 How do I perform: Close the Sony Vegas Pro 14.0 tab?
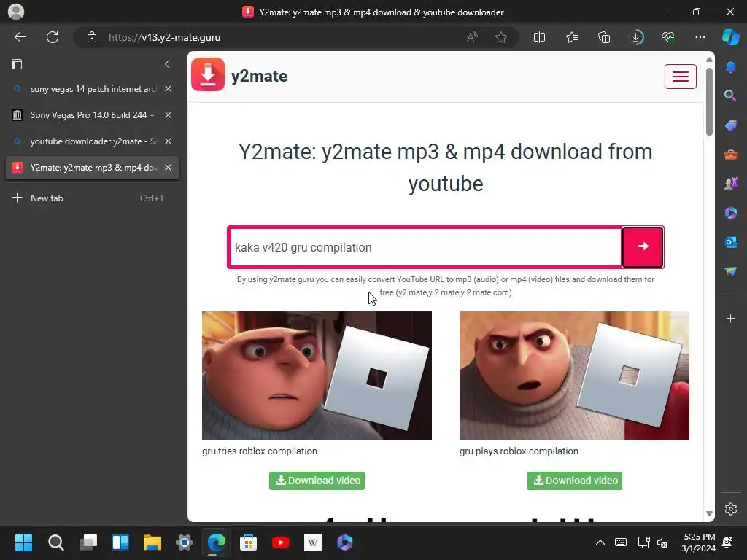coord(169,115)
